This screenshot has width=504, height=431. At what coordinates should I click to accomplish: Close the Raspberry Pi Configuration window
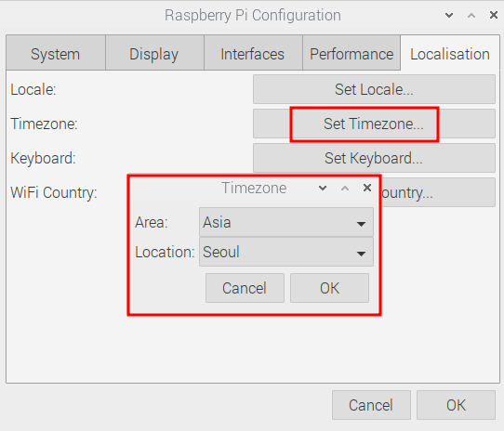point(494,15)
